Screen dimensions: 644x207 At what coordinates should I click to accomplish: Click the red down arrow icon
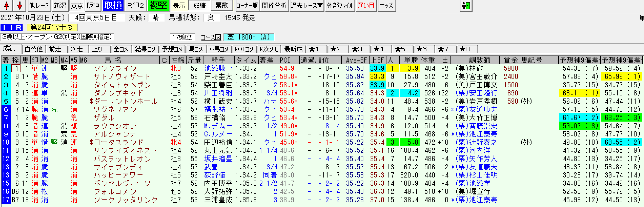pos(20,5)
